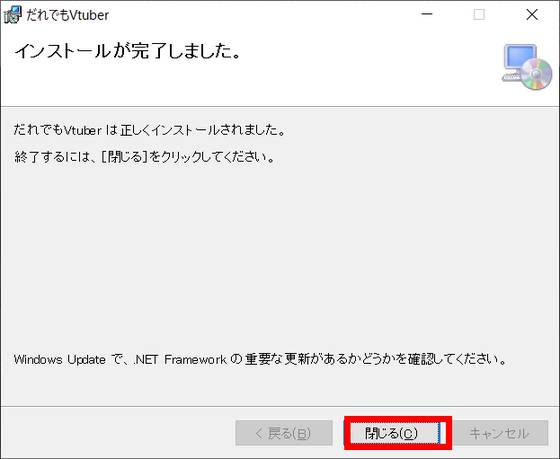
Task: Click the Windows Update .NET Framework notice
Action: tap(260, 359)
